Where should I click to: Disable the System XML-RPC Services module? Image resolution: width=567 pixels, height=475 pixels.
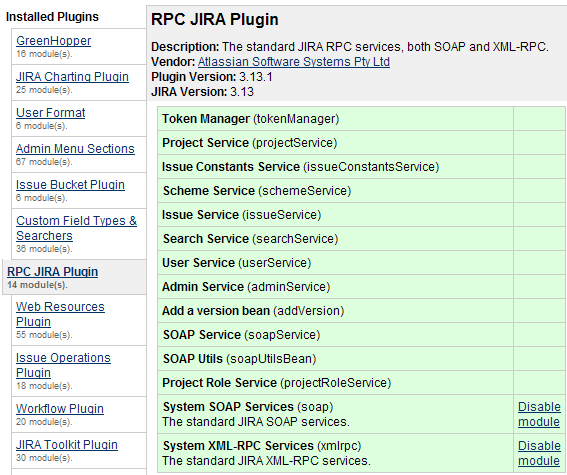pos(539,453)
